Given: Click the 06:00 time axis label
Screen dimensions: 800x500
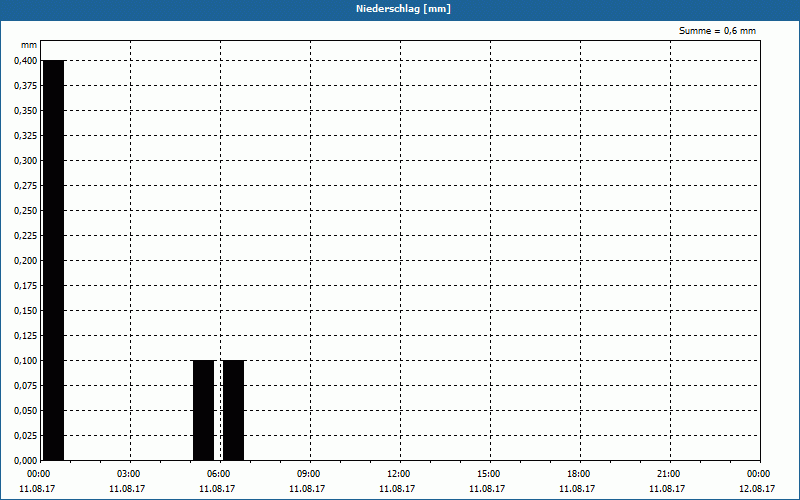Looking at the screenshot, I should pyautogui.click(x=218, y=474).
